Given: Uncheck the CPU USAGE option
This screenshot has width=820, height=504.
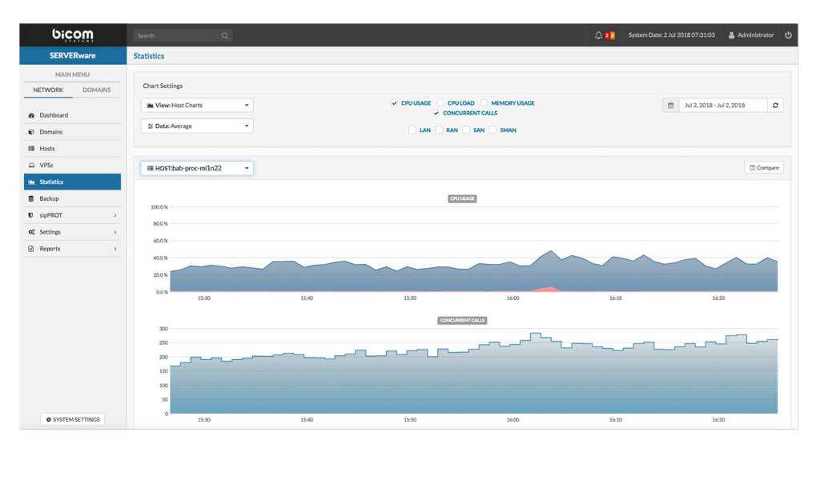Looking at the screenshot, I should point(394,103).
